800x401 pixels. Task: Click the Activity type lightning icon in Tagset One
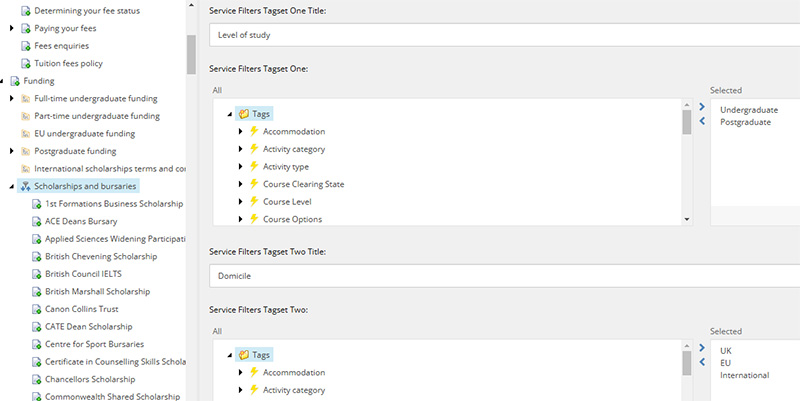254,167
